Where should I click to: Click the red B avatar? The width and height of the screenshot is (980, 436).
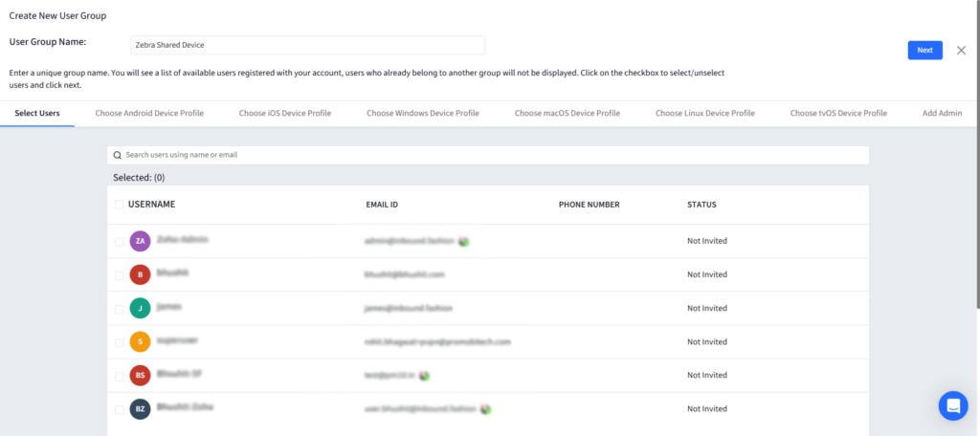click(x=140, y=274)
